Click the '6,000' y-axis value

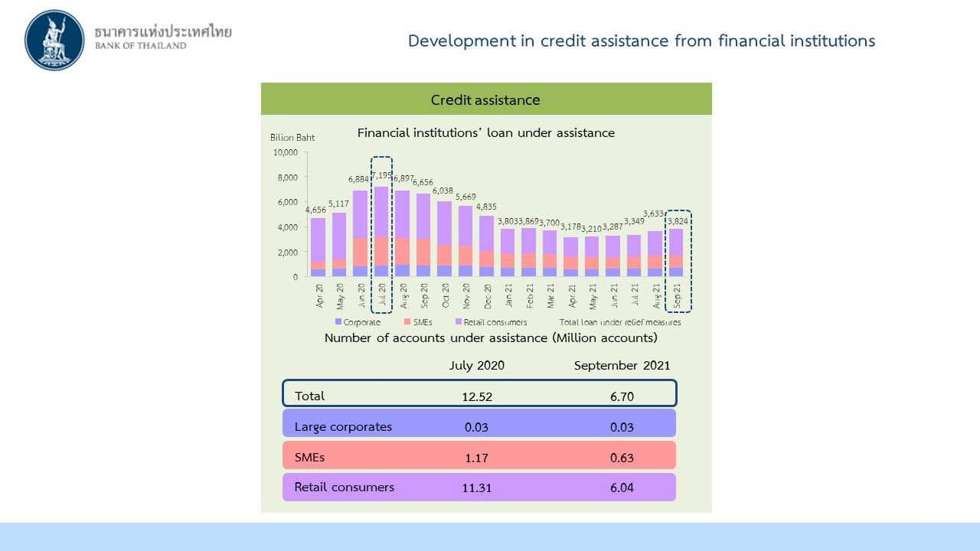pos(288,202)
